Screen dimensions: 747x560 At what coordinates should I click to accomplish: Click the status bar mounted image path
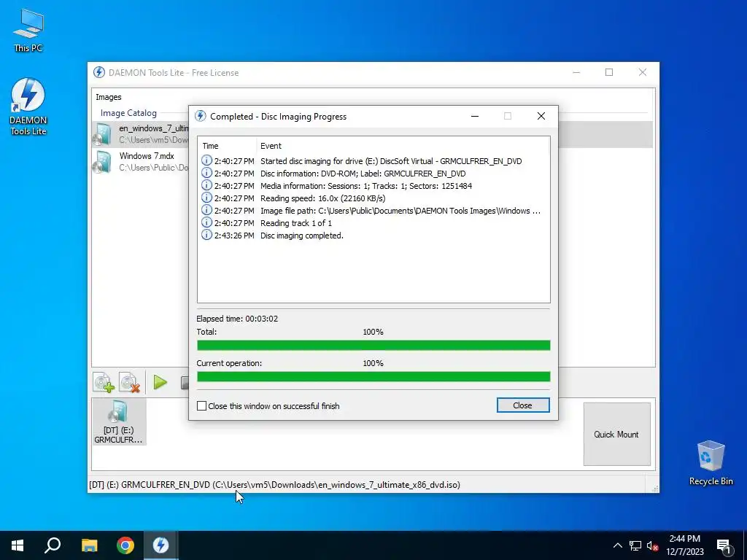pyautogui.click(x=274, y=485)
